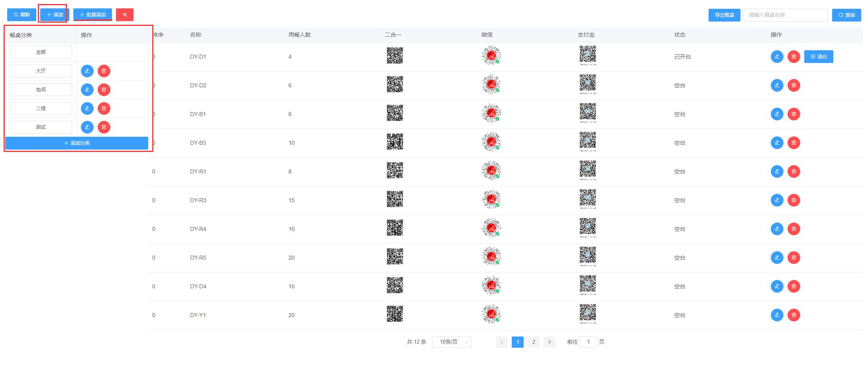The height and width of the screenshot is (386, 868).
Task: Click the 用餐人数 column header
Action: coord(300,35)
